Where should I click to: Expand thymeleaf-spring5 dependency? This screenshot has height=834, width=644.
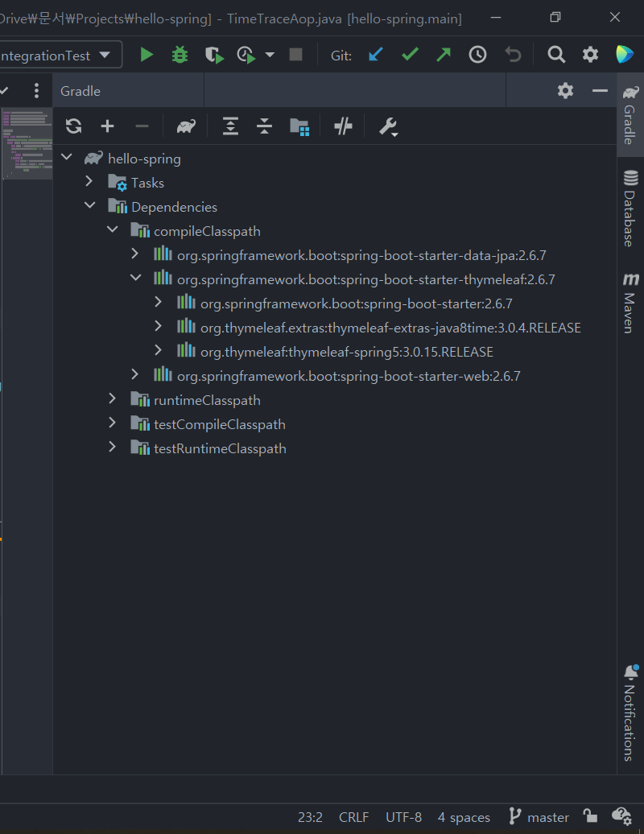pyautogui.click(x=158, y=350)
